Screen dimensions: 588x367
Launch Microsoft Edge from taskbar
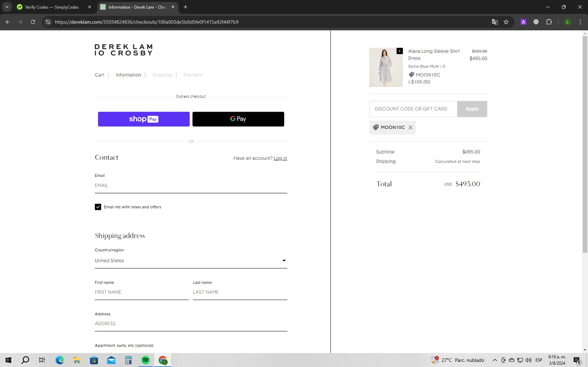(x=60, y=360)
